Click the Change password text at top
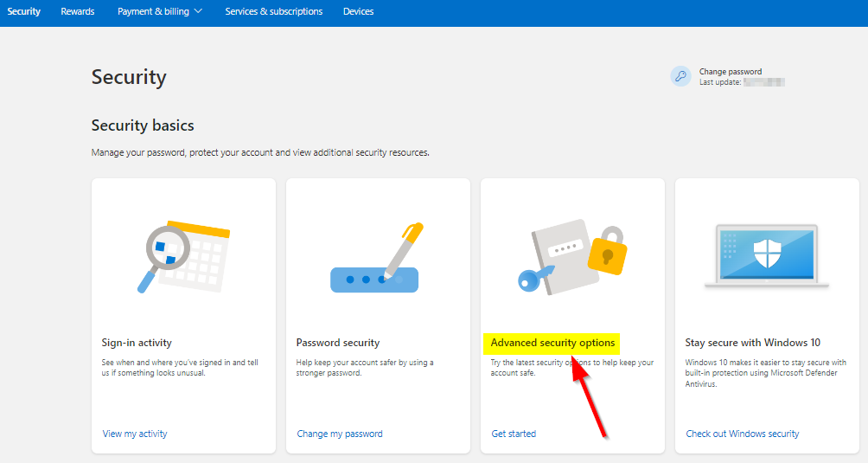 pos(731,72)
